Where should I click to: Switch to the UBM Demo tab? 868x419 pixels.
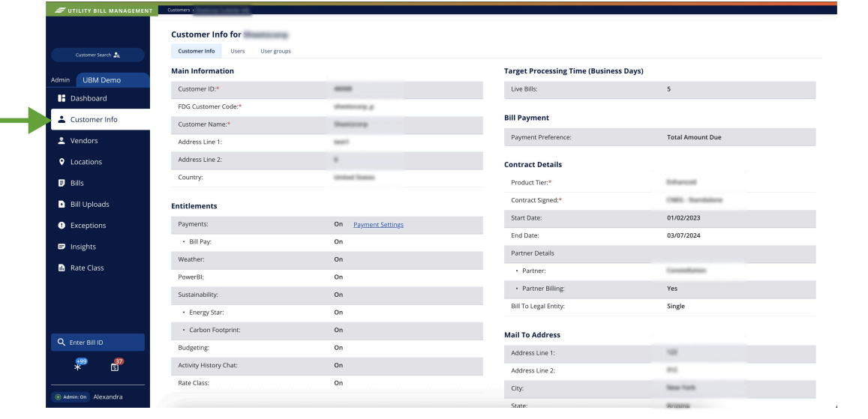point(113,80)
